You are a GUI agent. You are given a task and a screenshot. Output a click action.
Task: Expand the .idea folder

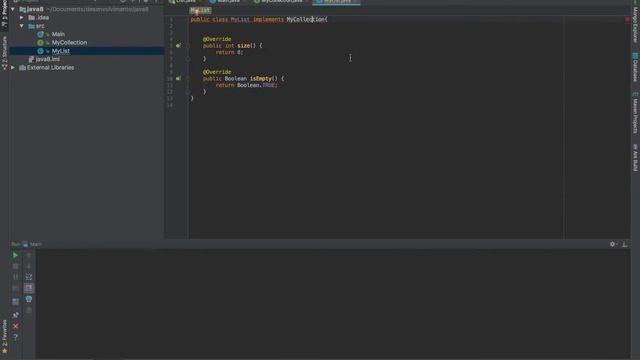(22, 18)
